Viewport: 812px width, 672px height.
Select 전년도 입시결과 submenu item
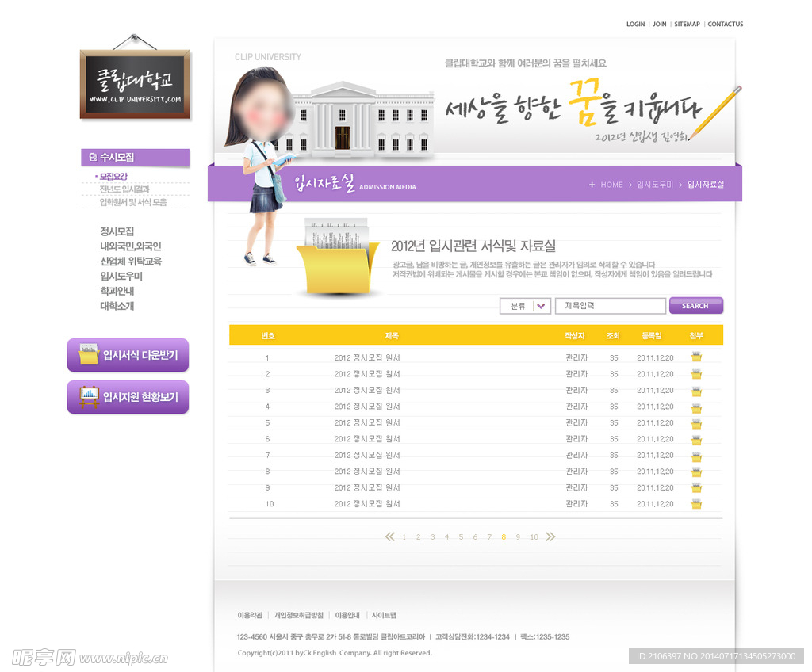(124, 189)
